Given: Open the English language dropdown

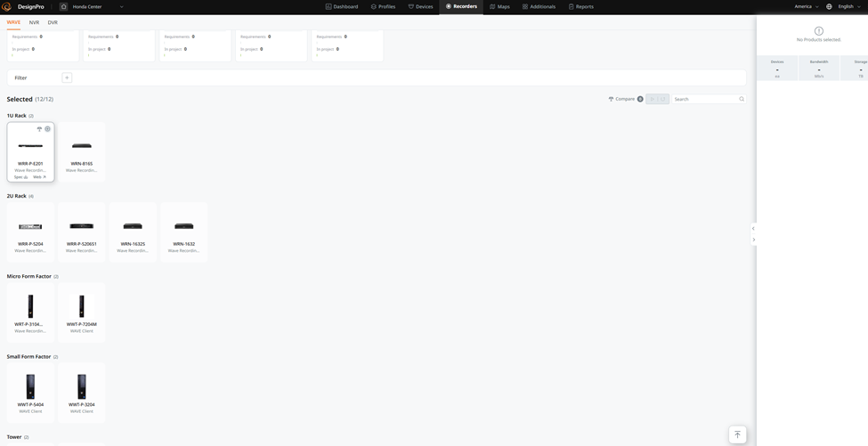Looking at the screenshot, I should tap(849, 6).
